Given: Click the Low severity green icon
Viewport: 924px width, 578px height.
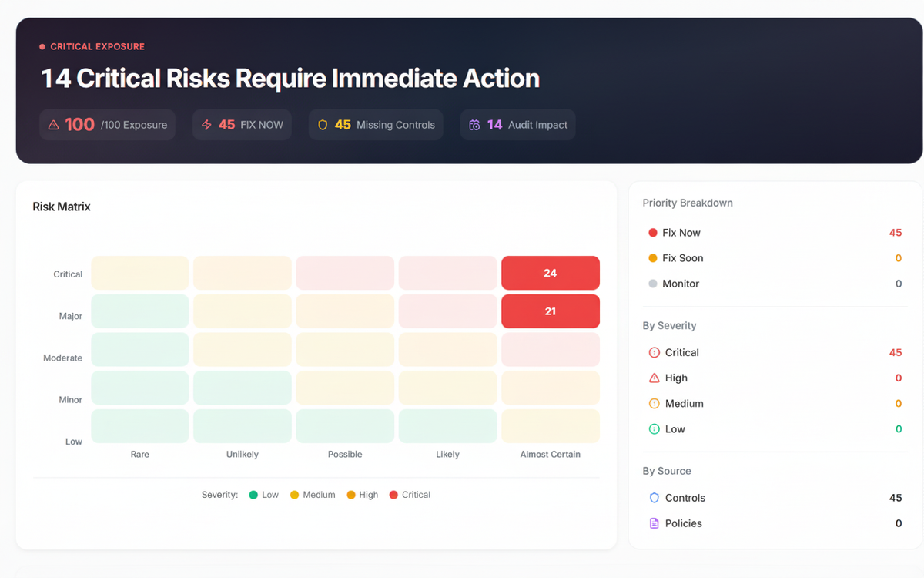Looking at the screenshot, I should coord(654,429).
